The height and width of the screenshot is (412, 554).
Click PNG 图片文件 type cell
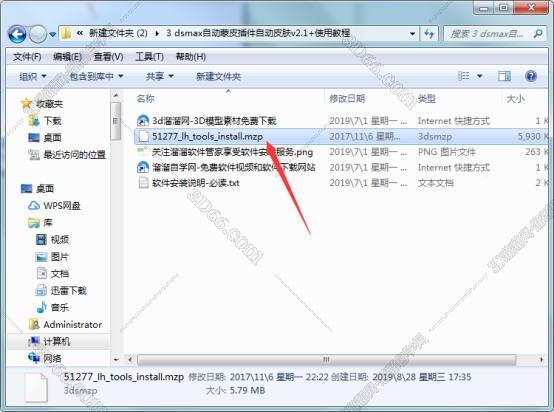pyautogui.click(x=447, y=152)
